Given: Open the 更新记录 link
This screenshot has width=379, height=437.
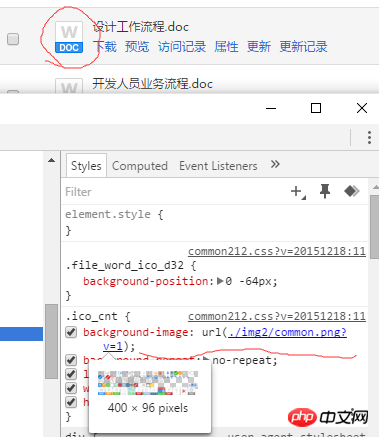Looking at the screenshot, I should pos(303,47).
